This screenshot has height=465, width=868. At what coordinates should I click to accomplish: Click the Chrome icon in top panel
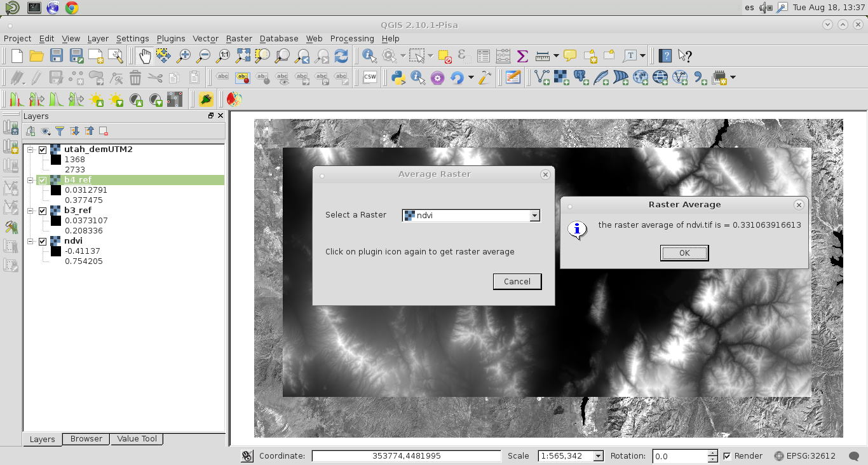pos(72,8)
